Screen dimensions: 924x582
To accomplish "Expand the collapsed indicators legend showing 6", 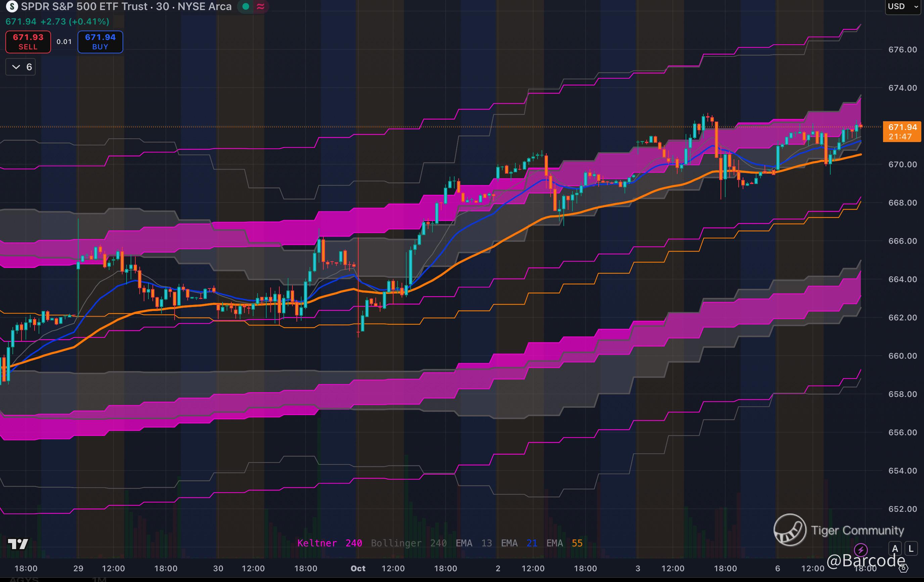I will 21,67.
